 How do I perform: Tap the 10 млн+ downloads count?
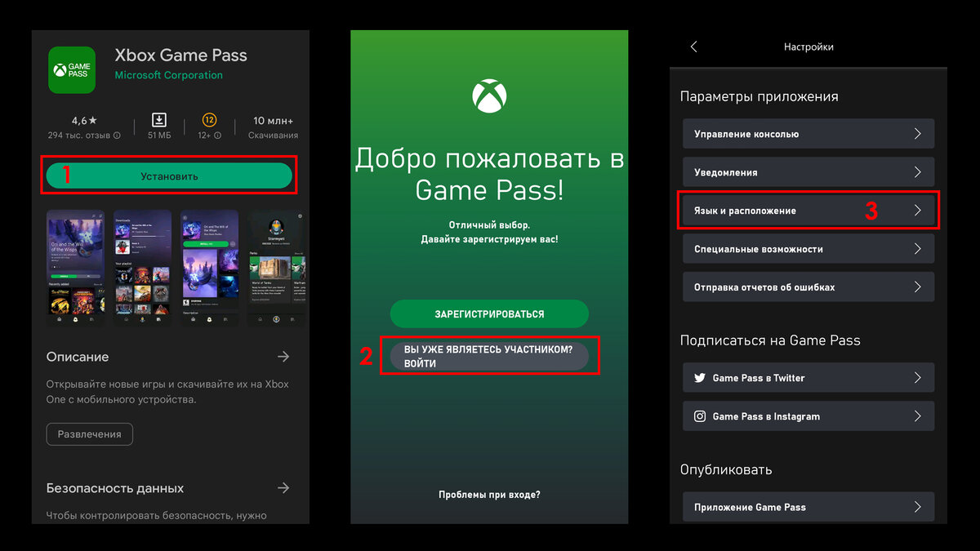click(273, 120)
